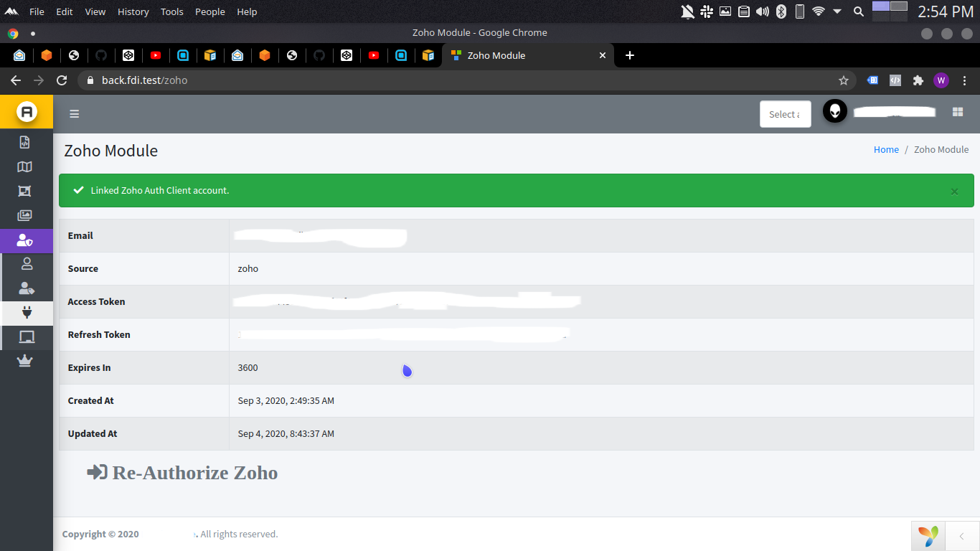Open the Chrome extensions puzzle icon
This screenshot has height=551, width=980.
(918, 80)
